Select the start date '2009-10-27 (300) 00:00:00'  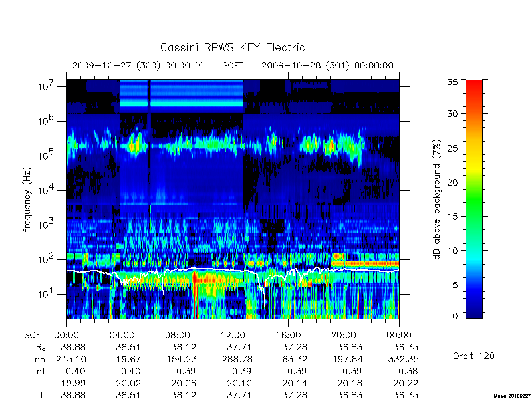pos(138,65)
